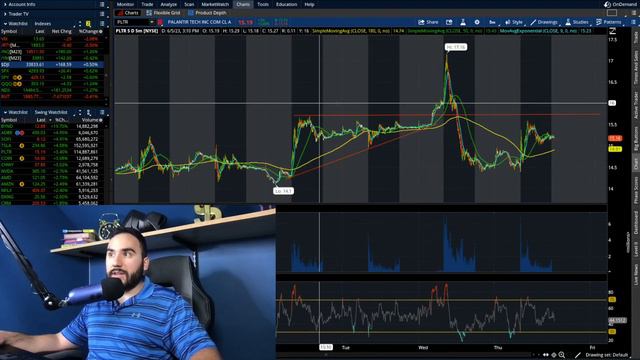Select volume 114,887,861 row in Swing Watchlist
640x360 pixels.
(x=52, y=152)
